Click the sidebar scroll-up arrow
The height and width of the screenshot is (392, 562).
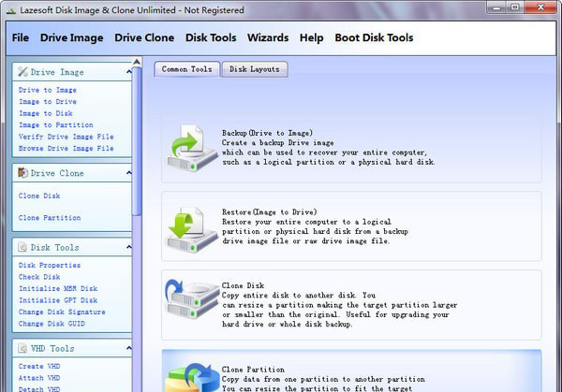point(137,62)
